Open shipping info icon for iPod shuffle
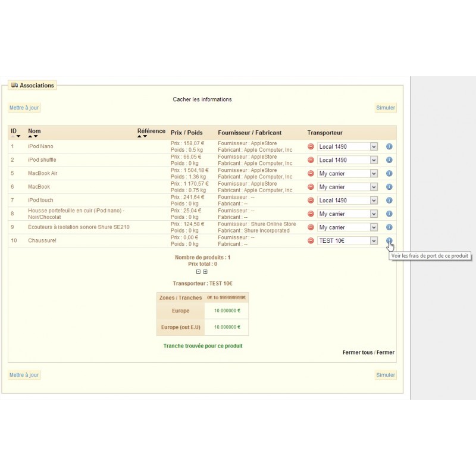 pos(389,160)
